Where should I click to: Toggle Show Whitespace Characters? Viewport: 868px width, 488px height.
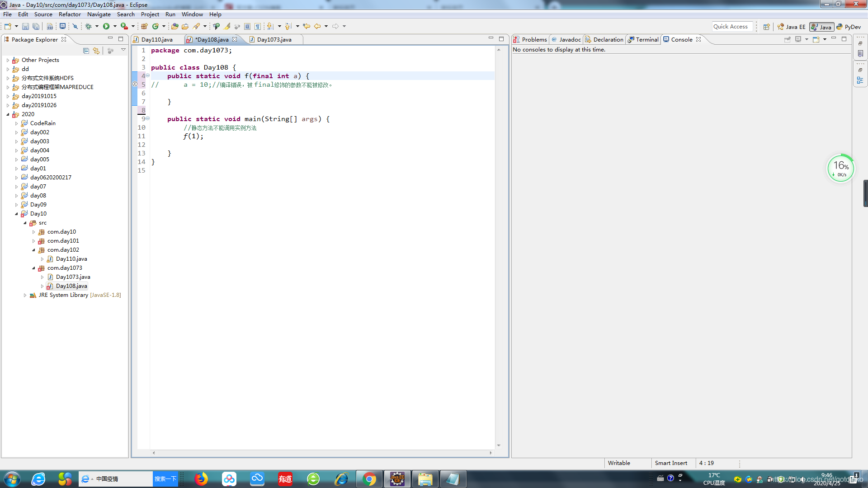[257, 26]
